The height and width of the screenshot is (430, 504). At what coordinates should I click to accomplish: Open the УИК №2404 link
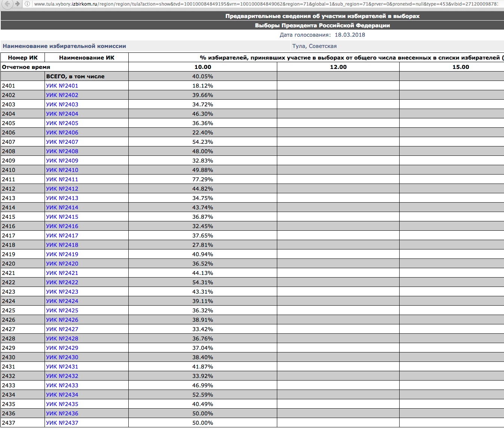point(62,114)
